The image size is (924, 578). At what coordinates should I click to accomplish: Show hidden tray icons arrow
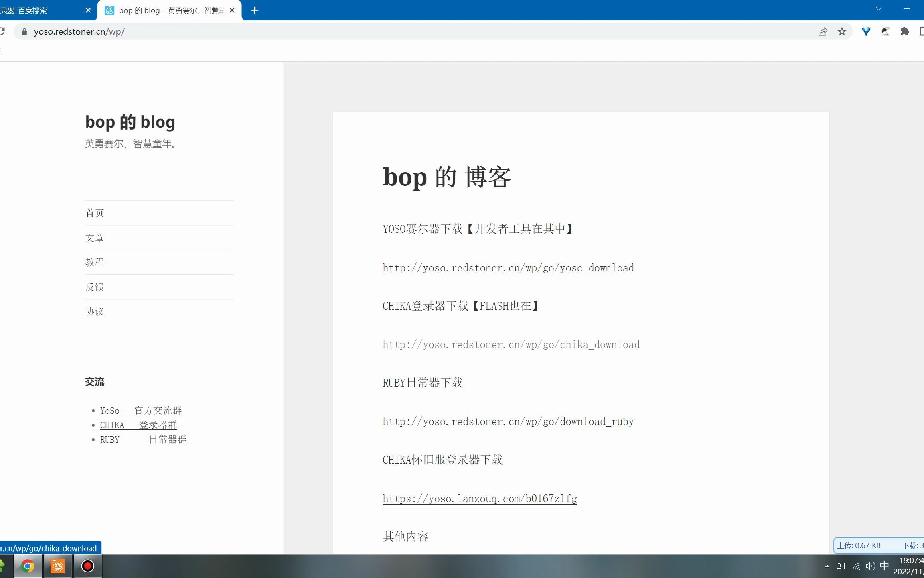coord(827,566)
